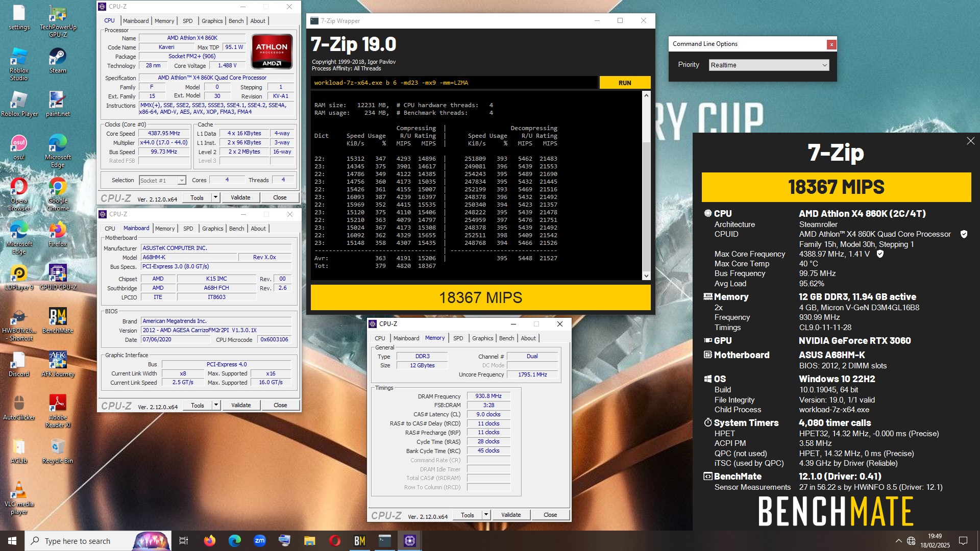
Task: Open the TechPowerUp GPU-Z desktop icon
Action: (58, 21)
